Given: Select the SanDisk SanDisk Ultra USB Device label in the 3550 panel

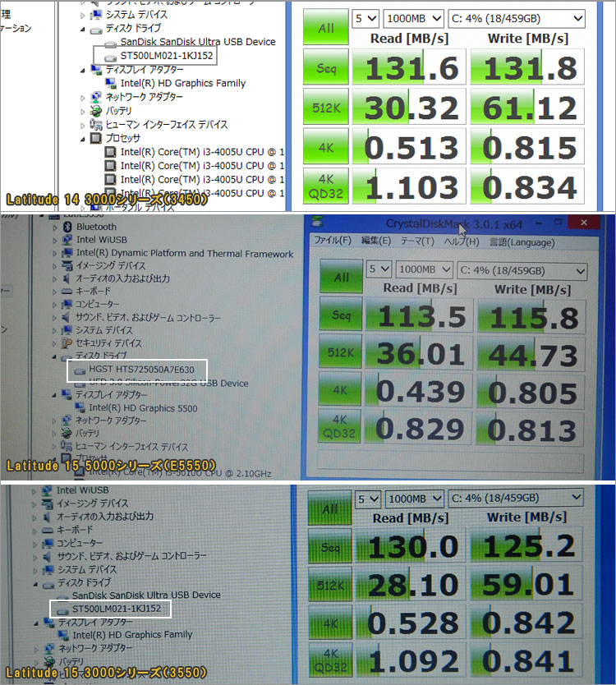Looking at the screenshot, I should (x=146, y=595).
